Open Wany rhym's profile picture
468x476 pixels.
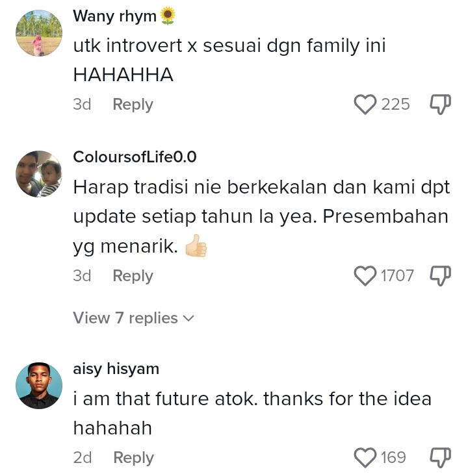click(x=39, y=33)
